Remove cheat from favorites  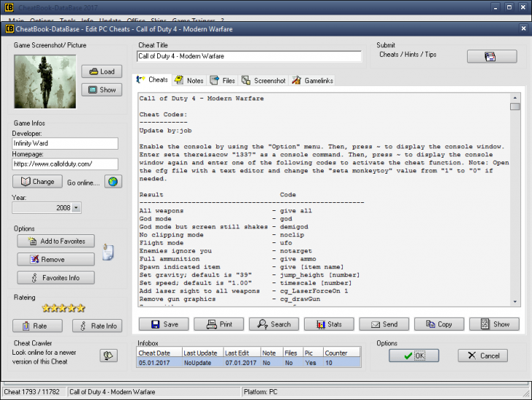[56, 260]
